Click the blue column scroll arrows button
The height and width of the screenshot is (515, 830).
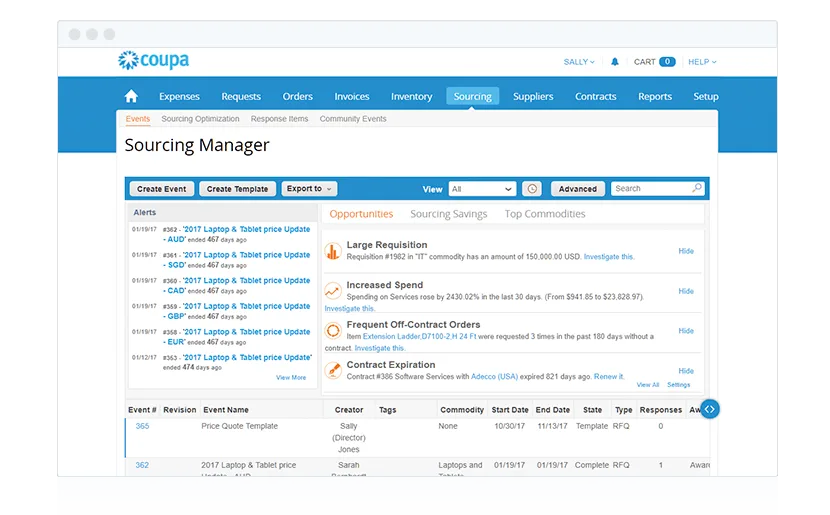pos(709,409)
